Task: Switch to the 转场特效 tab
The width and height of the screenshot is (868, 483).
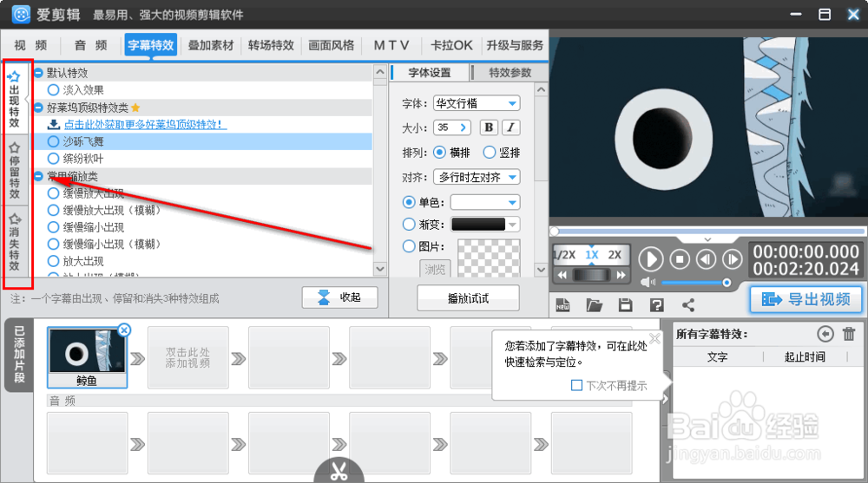Action: point(271,45)
